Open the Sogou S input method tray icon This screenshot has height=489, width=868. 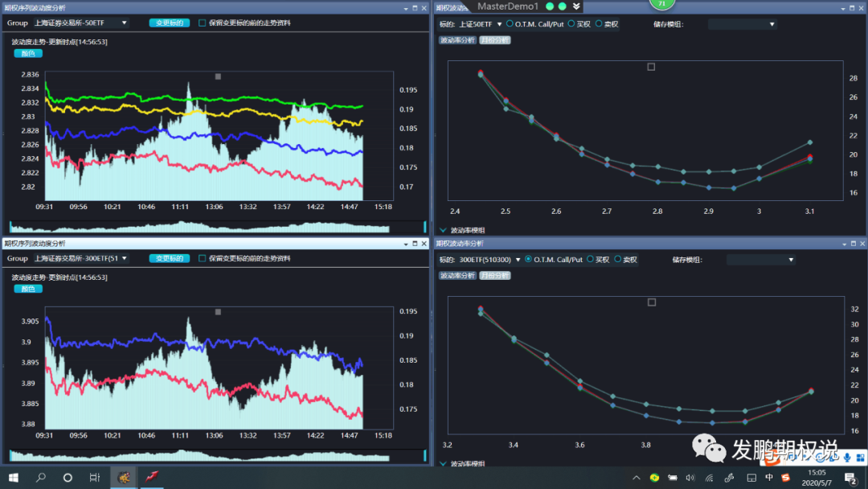click(785, 478)
